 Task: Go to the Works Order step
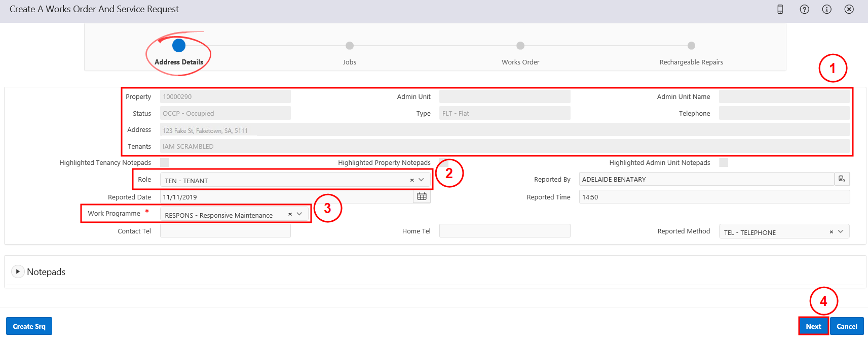(x=520, y=46)
